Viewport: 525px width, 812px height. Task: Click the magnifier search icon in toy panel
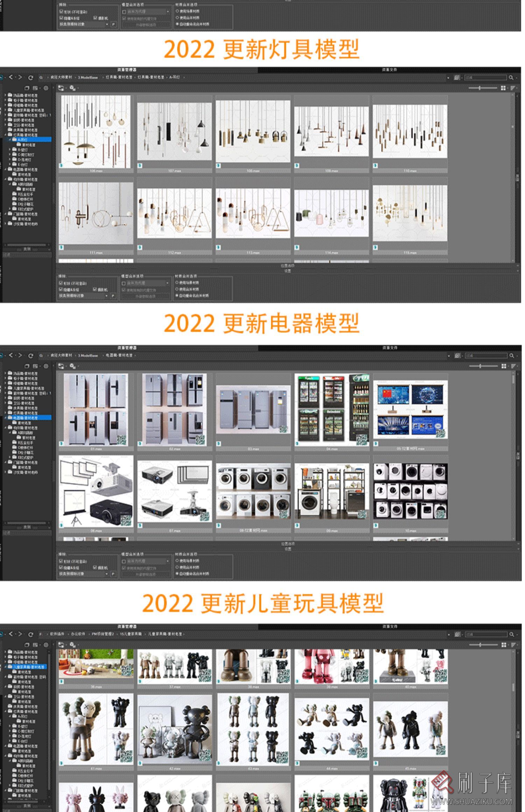(x=511, y=634)
